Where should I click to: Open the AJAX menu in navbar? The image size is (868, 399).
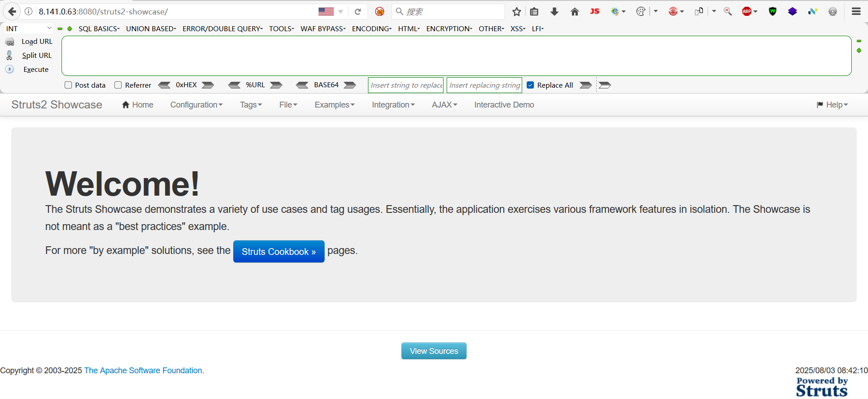coord(444,105)
